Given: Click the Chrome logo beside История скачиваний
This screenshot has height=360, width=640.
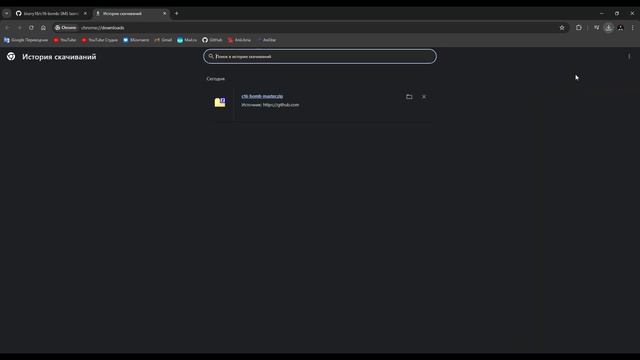Looking at the screenshot, I should tap(11, 56).
